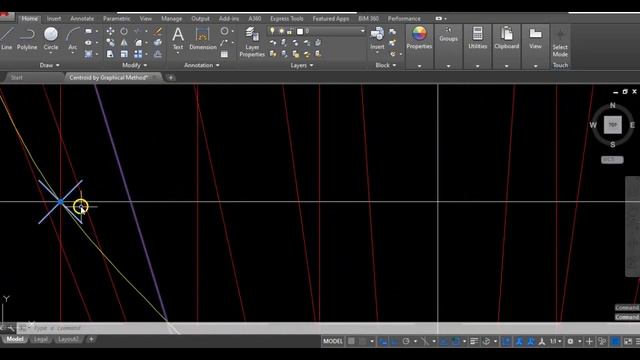This screenshot has width=640, height=360.
Task: Open the Utilities calculator panel
Action: pyautogui.click(x=478, y=38)
